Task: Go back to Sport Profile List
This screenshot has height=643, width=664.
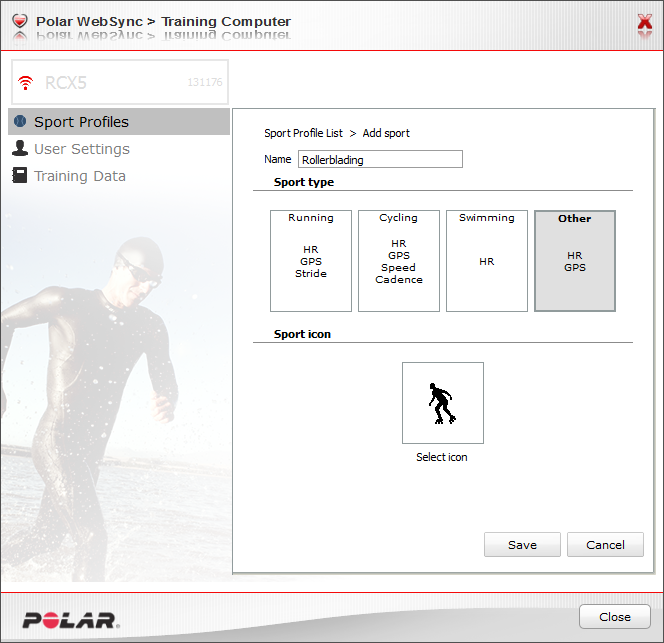Action: point(303,133)
